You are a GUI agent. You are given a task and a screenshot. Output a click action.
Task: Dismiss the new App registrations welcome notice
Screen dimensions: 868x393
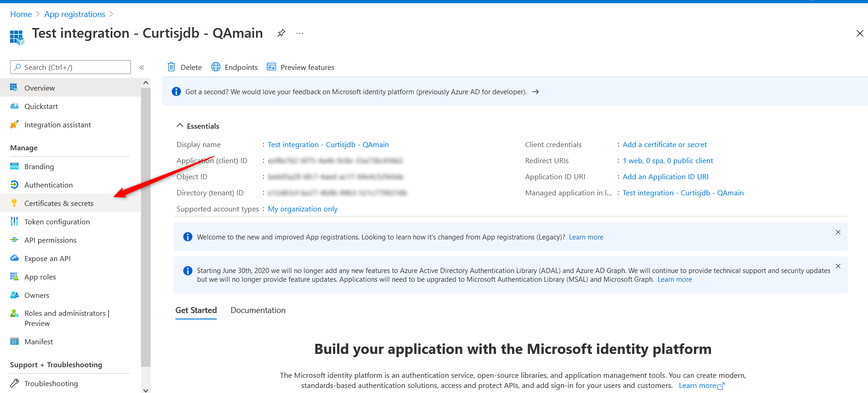click(838, 232)
